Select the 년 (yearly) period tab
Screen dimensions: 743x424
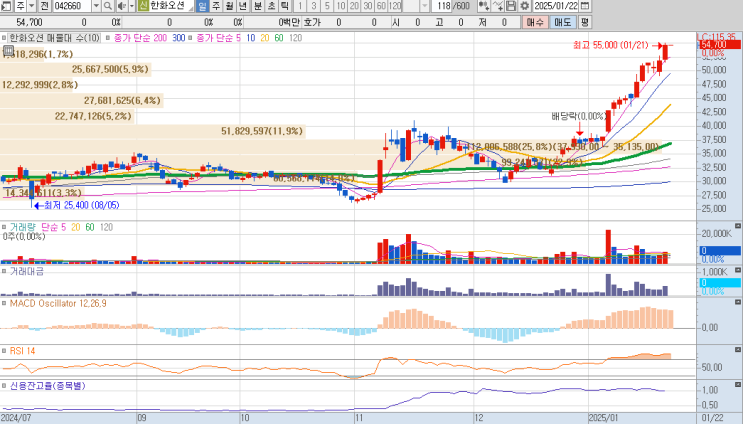(x=243, y=6)
